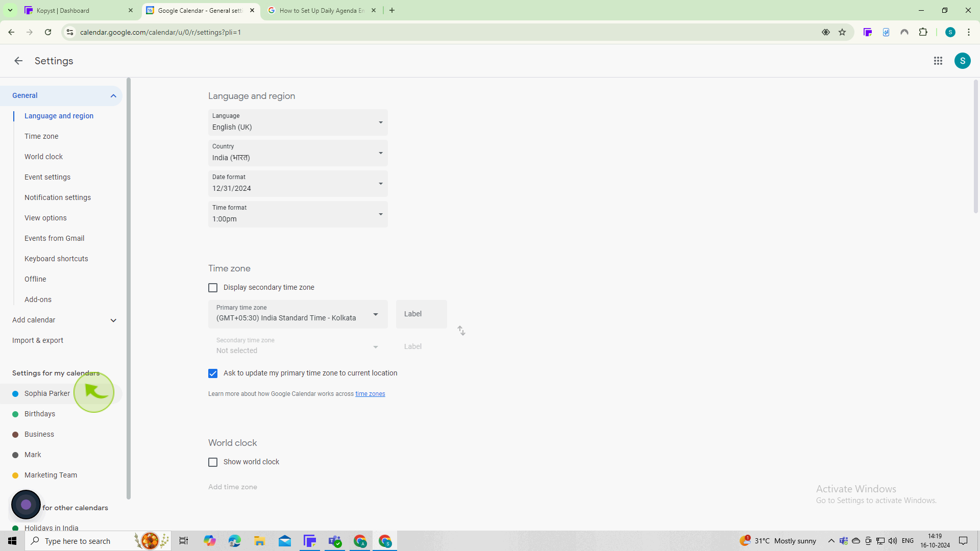The image size is (980, 551).
Task: Open tab search dropdown arrow
Action: [10, 10]
